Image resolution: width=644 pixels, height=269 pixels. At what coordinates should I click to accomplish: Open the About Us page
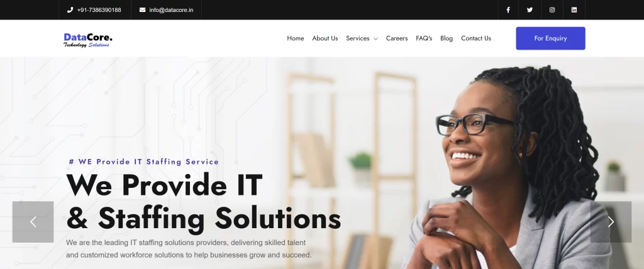[325, 38]
